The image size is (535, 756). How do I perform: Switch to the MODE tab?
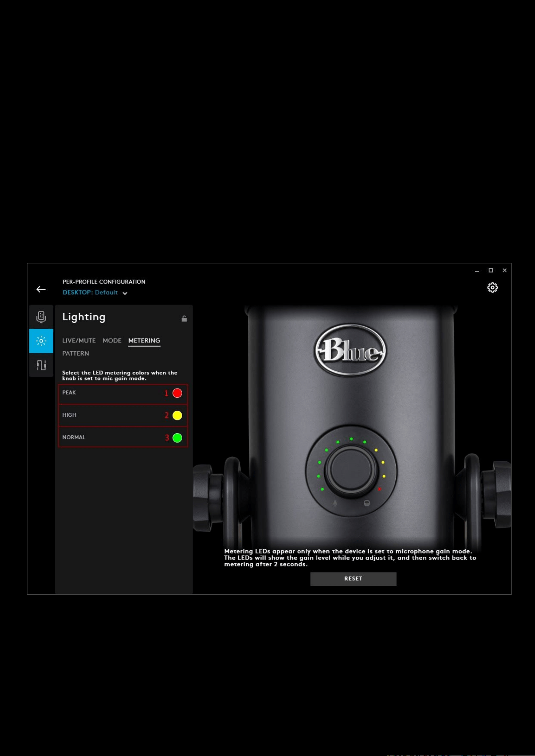pyautogui.click(x=112, y=340)
